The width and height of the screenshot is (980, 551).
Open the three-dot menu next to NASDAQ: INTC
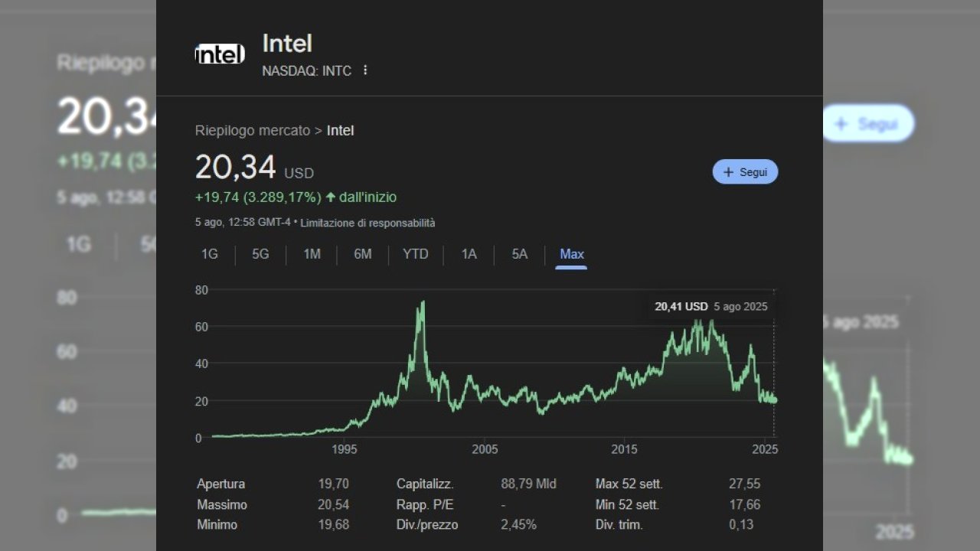(364, 70)
